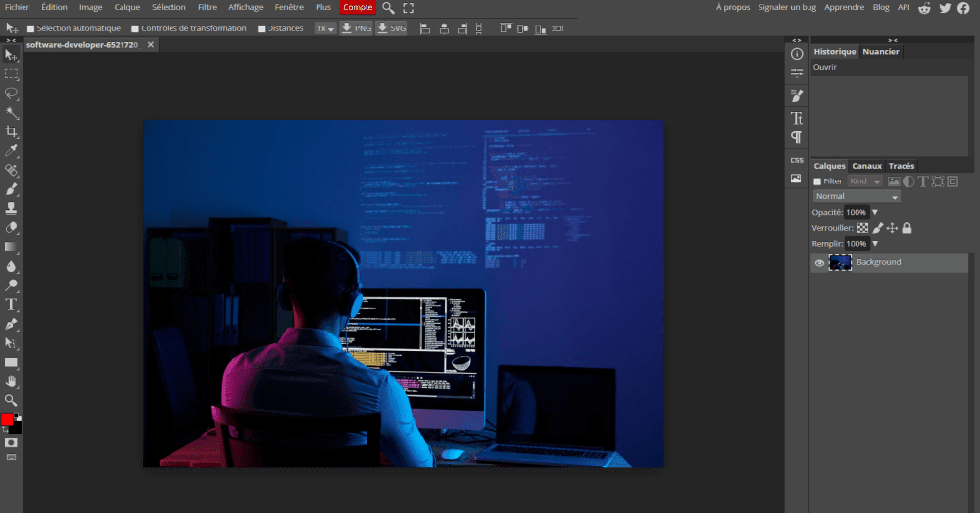Open the Filtre menu
This screenshot has width=980, height=513.
click(207, 8)
